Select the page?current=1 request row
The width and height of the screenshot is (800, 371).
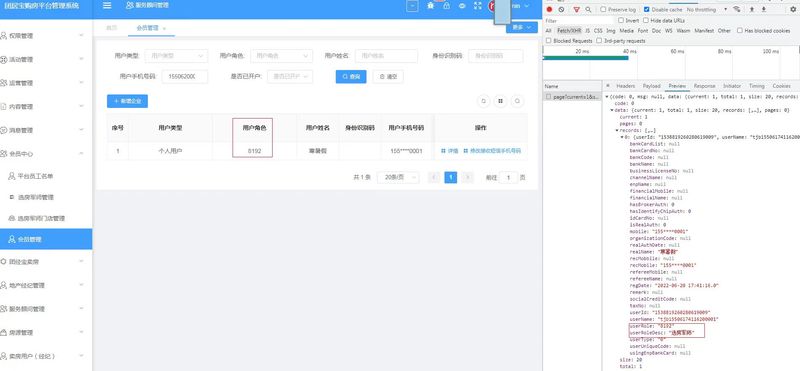[572, 96]
